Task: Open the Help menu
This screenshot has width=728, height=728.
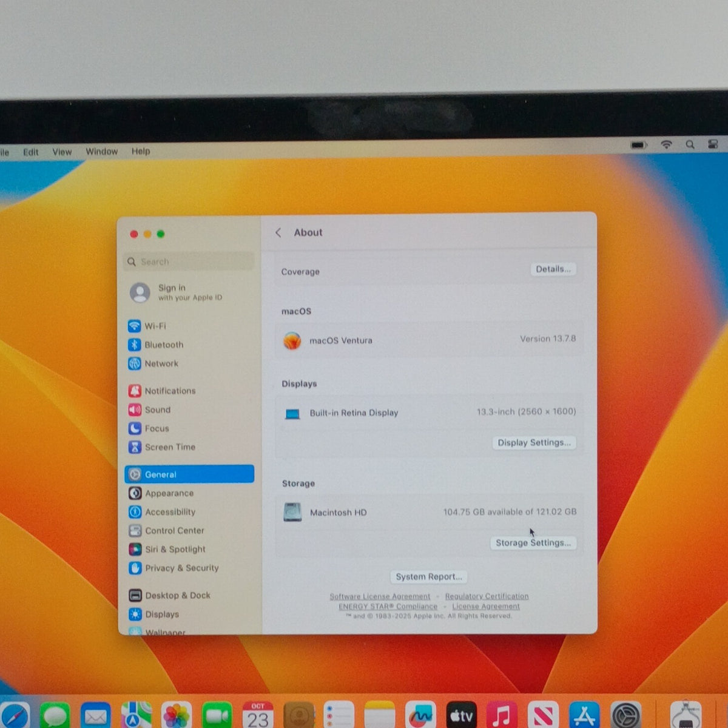Action: 141,152
